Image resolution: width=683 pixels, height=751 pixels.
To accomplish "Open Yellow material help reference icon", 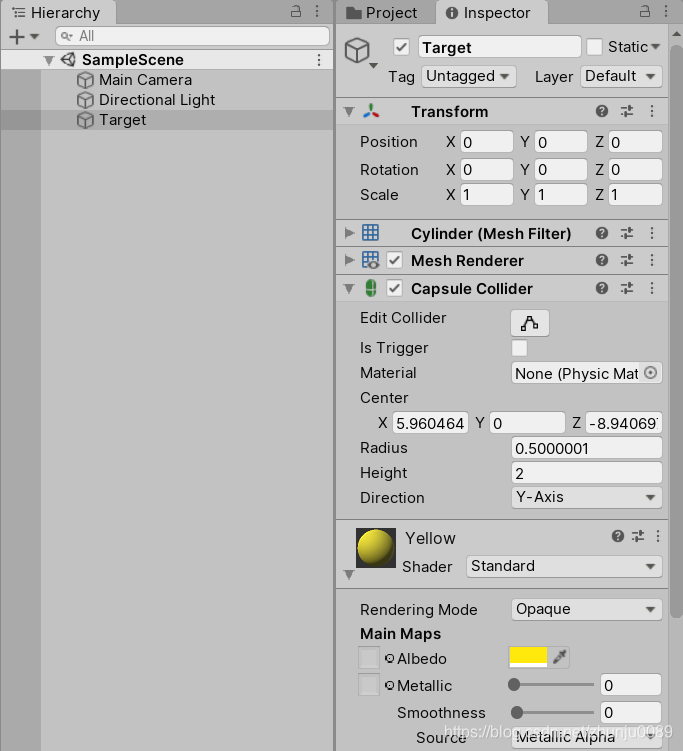I will [x=618, y=536].
